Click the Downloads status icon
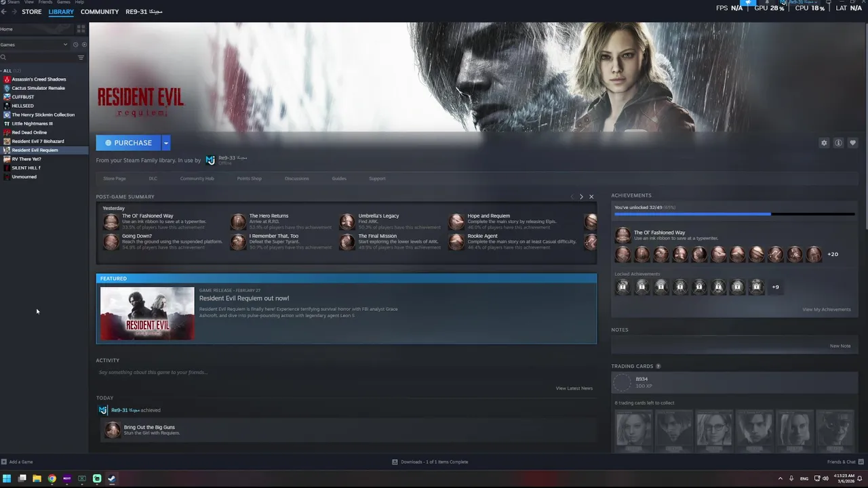868x488 pixels. pyautogui.click(x=395, y=462)
